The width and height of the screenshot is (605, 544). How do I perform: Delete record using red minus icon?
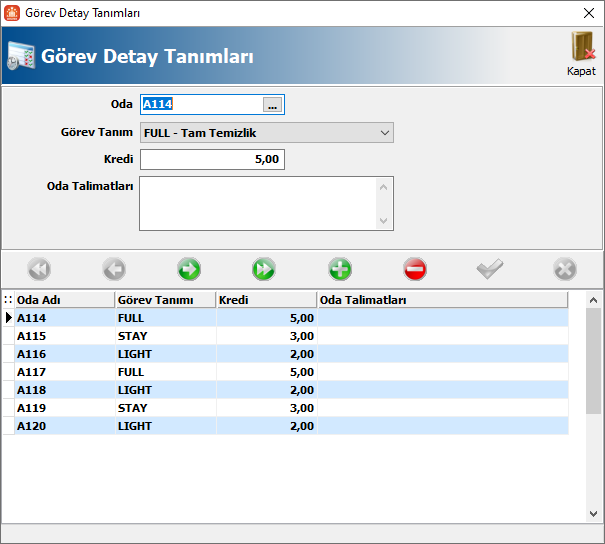click(415, 269)
